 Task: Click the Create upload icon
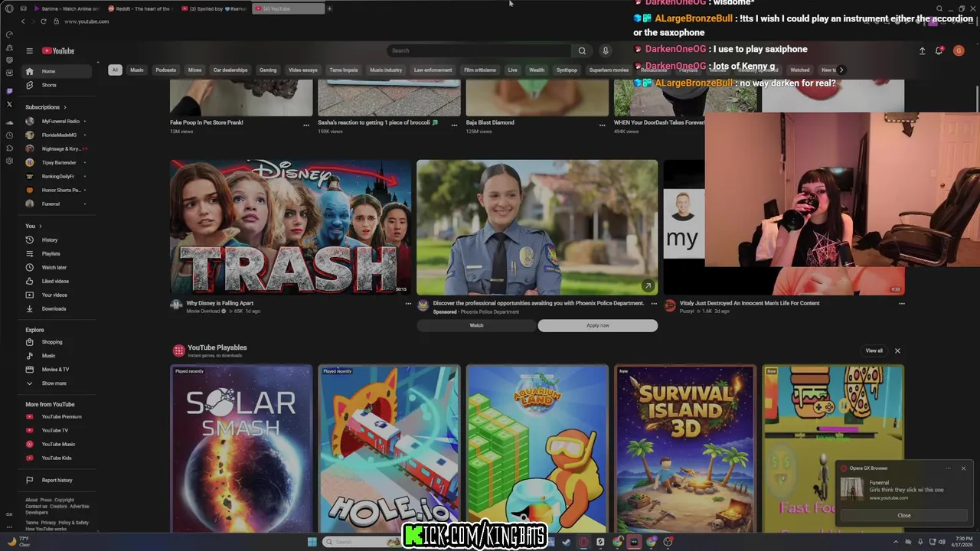coord(922,51)
